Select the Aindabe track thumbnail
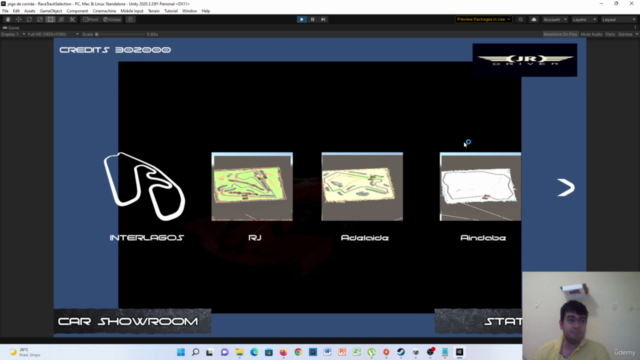This screenshot has width=640, height=360. point(480,187)
